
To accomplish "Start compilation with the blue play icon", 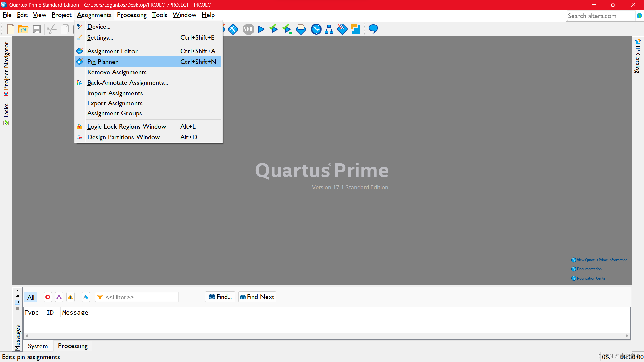I will (x=261, y=29).
